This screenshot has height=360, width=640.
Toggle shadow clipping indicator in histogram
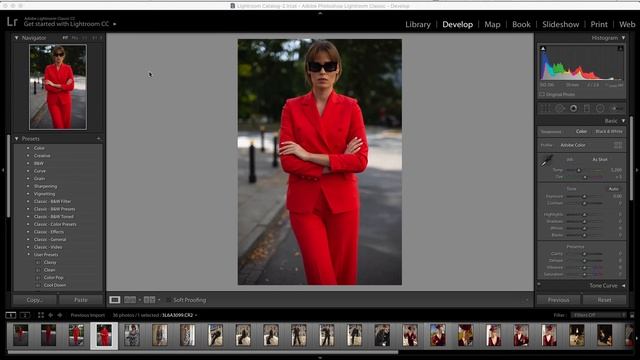pyautogui.click(x=543, y=49)
